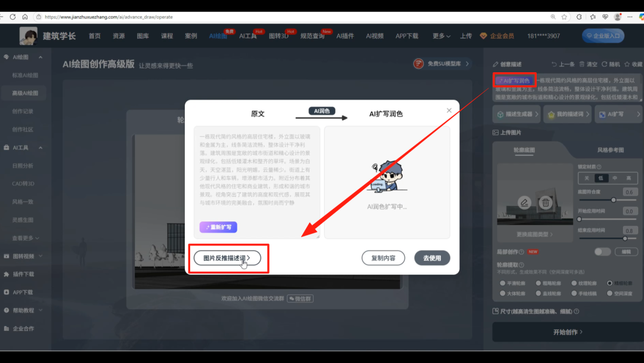The width and height of the screenshot is (644, 363).
Task: Open AI工具 in top navigation
Action: 248,36
